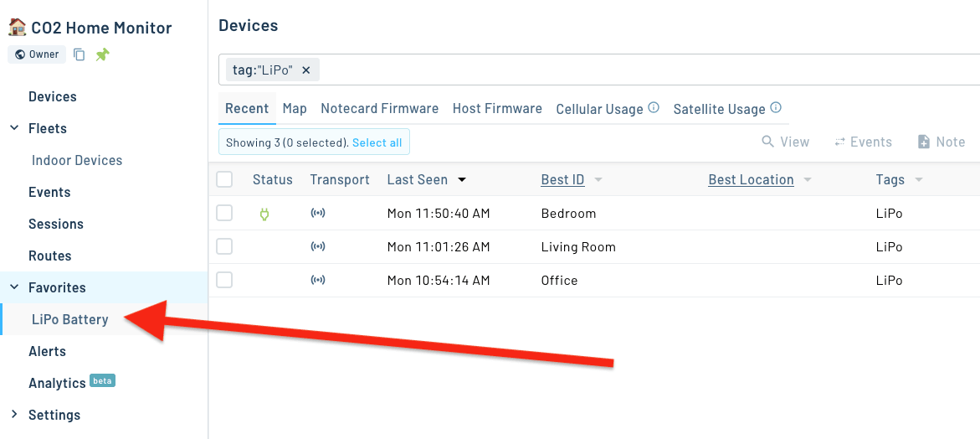This screenshot has width=980, height=439.
Task: Open Best Location column dropdown arrow
Action: (x=807, y=180)
